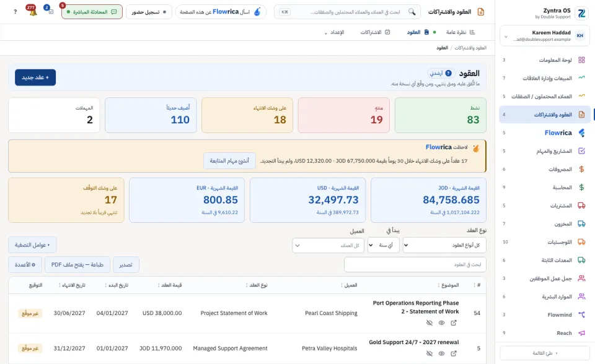Filter by منتهٍ expired card 19
Image resolution: width=595 pixels, height=364 pixels.
point(344,115)
